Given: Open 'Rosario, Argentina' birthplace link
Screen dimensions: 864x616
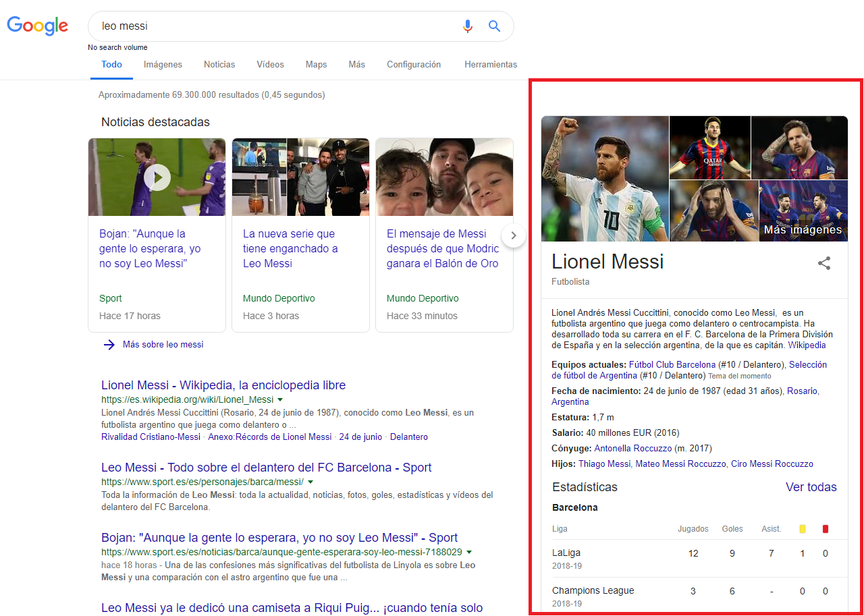Looking at the screenshot, I should 685,396.
